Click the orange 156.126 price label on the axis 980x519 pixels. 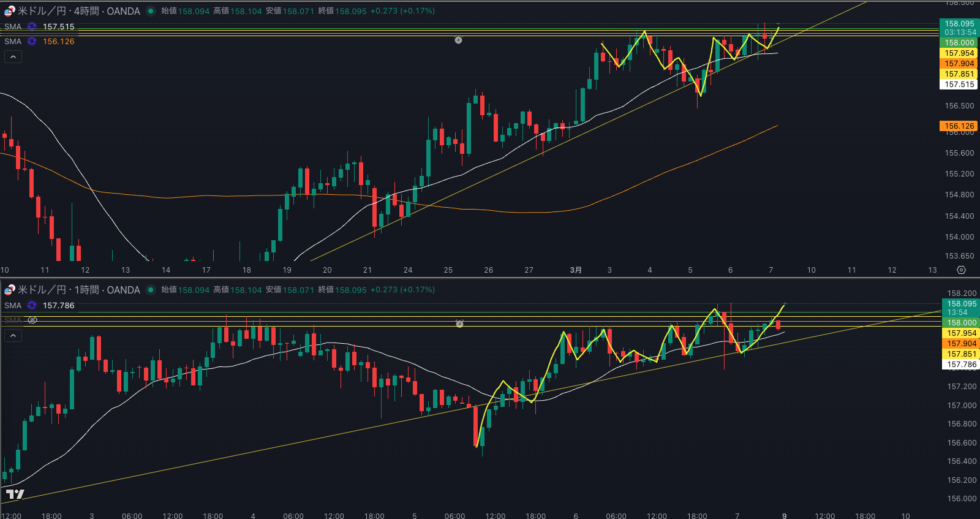pyautogui.click(x=959, y=126)
